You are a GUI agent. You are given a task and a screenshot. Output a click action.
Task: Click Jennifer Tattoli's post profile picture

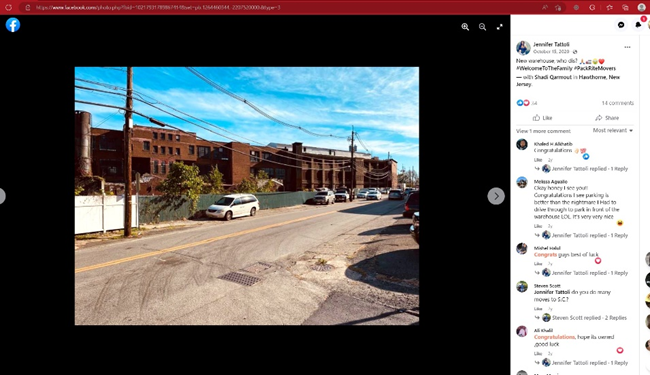tap(523, 48)
